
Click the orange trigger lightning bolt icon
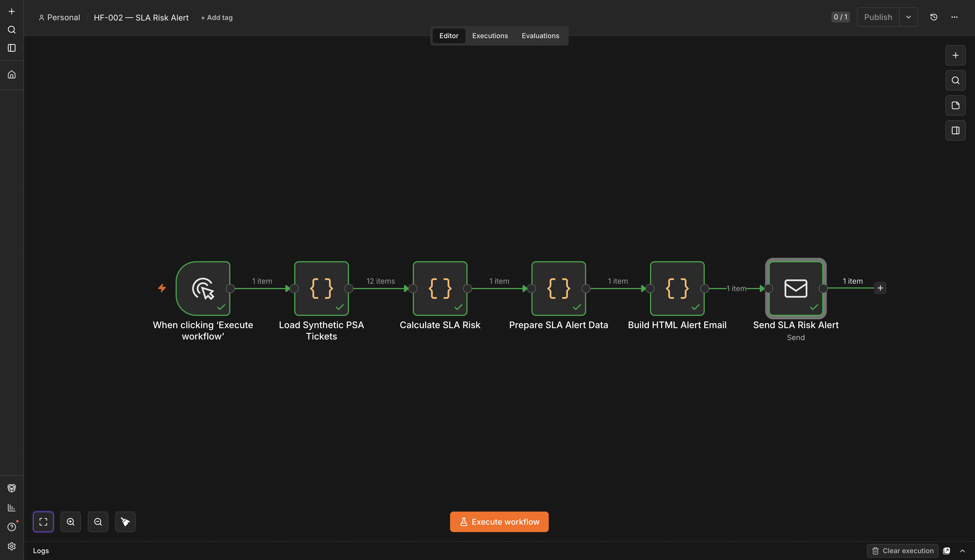point(162,288)
